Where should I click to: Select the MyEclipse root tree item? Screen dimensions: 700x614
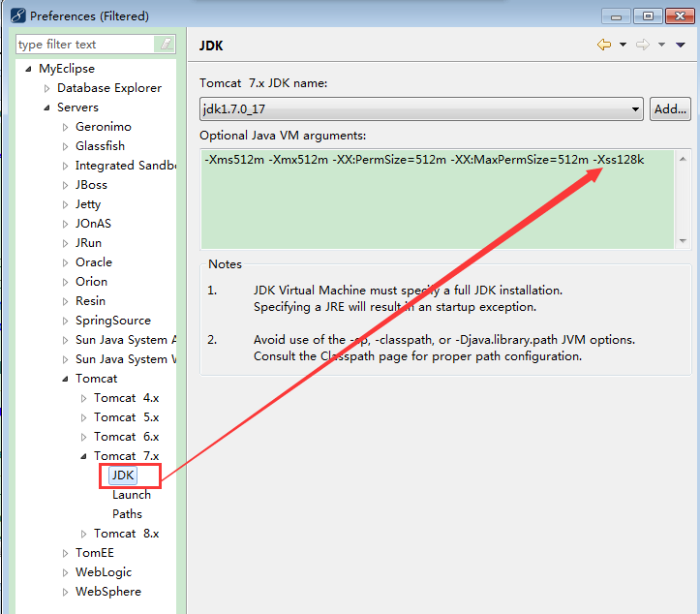[x=67, y=69]
